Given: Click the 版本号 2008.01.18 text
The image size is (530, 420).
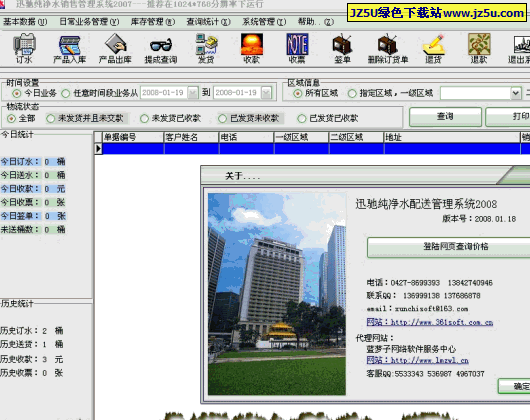Looking at the screenshot, I should coord(479,219).
